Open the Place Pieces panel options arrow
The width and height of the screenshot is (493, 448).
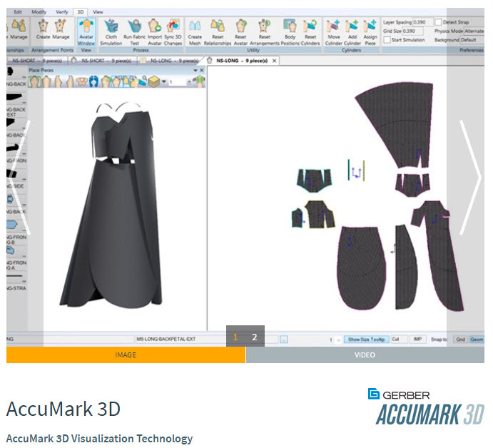(x=195, y=70)
